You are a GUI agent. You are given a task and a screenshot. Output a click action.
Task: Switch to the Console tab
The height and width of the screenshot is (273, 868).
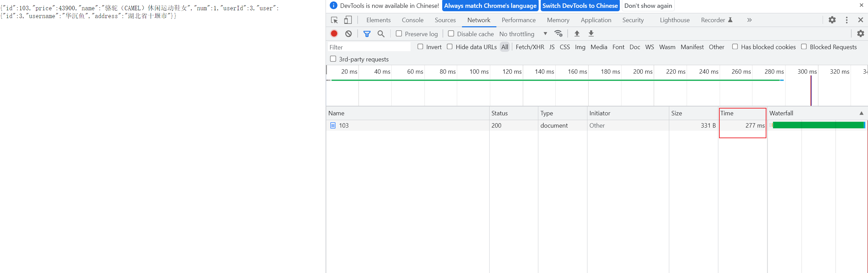413,20
